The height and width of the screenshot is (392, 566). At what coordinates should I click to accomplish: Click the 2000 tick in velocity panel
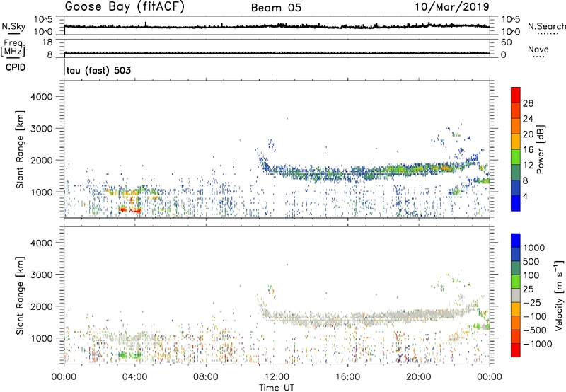pos(42,306)
